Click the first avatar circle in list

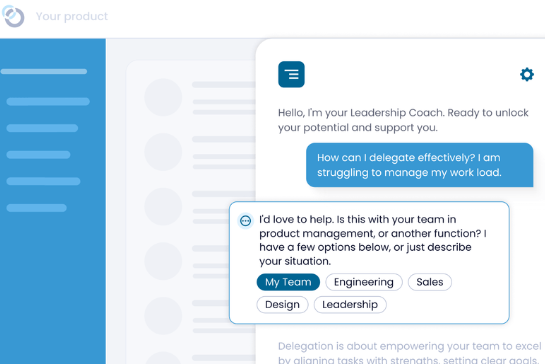point(163,97)
